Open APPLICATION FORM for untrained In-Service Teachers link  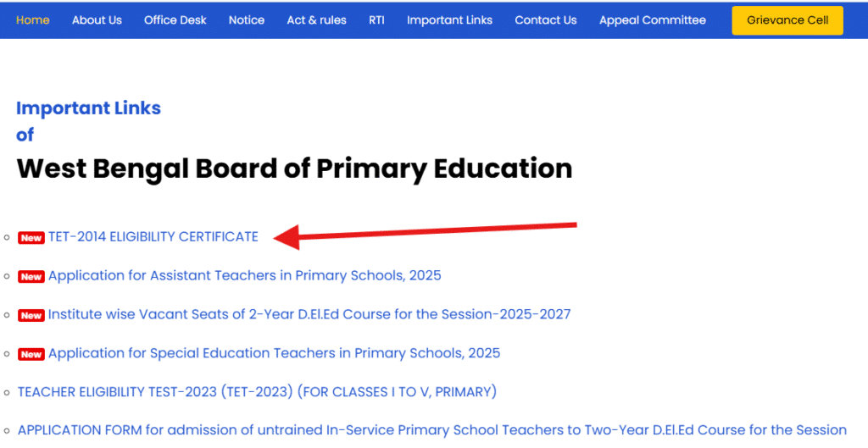coord(432,430)
